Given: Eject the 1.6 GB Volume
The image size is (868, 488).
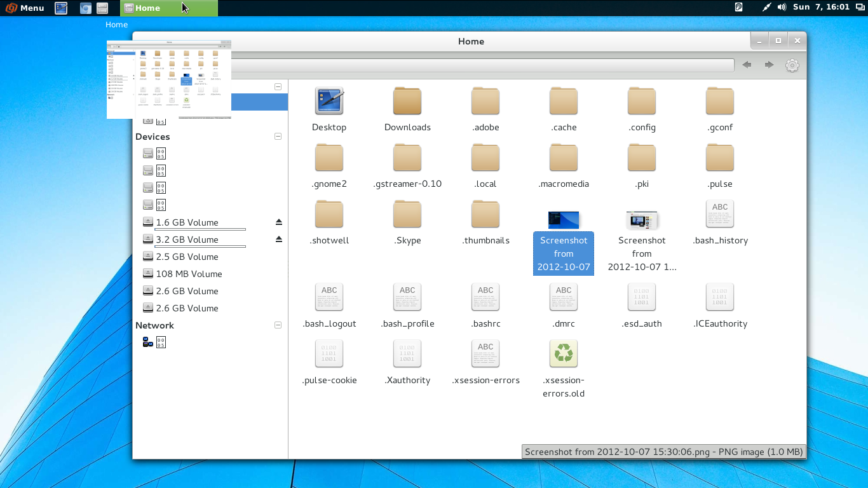Looking at the screenshot, I should [278, 222].
